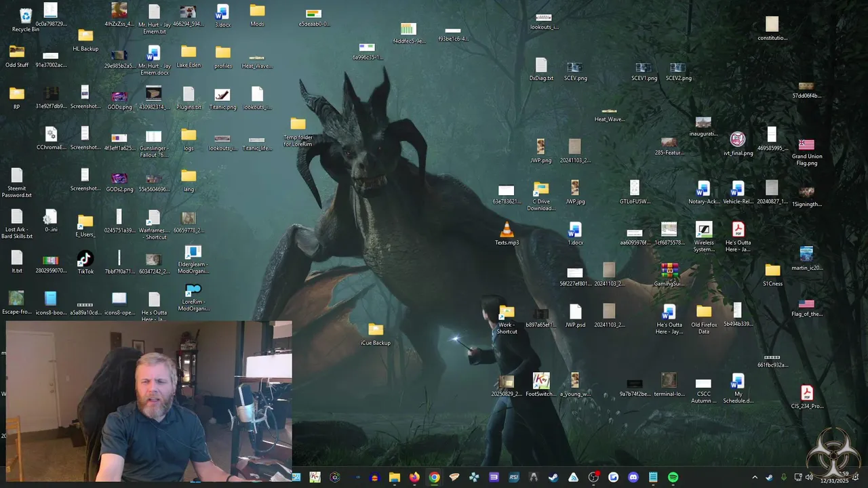Select the Lake Eden folder
The height and width of the screenshot is (488, 868).
click(189, 57)
